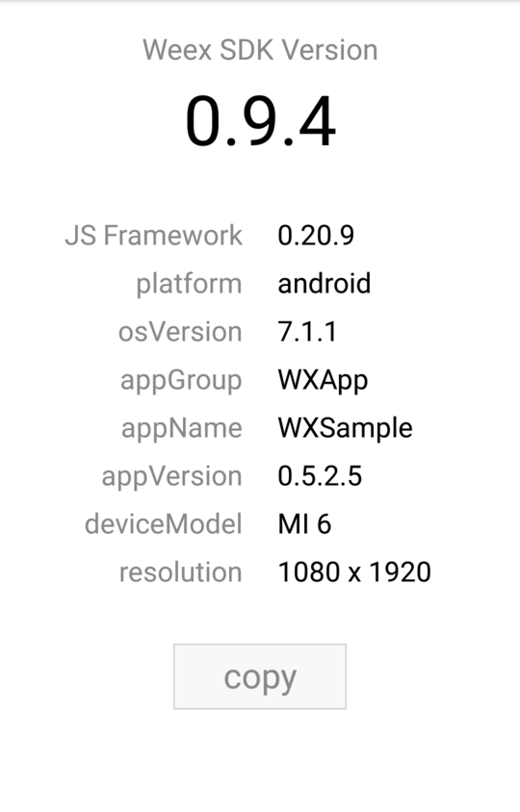
Task: Click the appName label
Action: 181,428
